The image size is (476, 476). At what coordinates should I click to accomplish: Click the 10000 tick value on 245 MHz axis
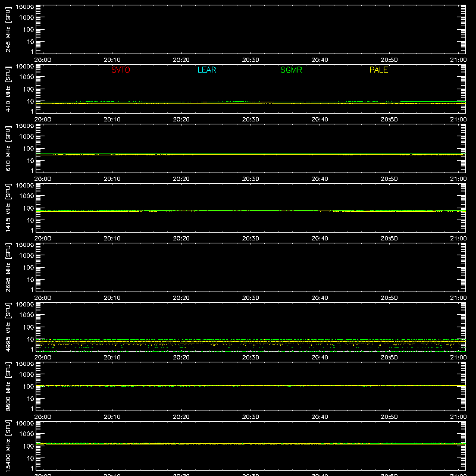tap(25, 7)
